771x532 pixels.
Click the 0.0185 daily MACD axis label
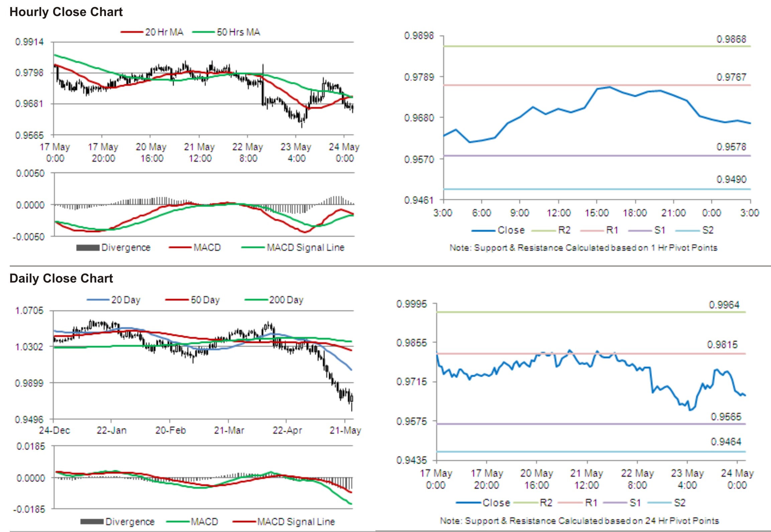point(30,446)
